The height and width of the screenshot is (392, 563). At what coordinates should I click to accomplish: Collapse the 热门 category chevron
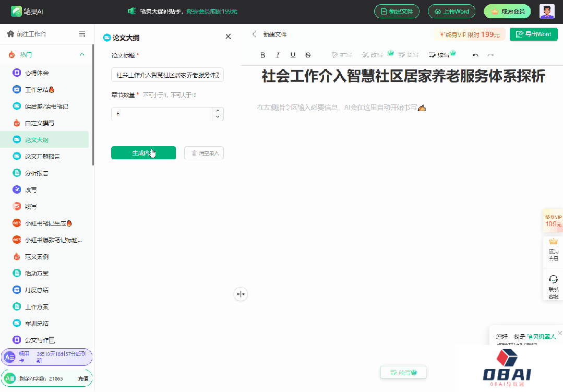81,55
